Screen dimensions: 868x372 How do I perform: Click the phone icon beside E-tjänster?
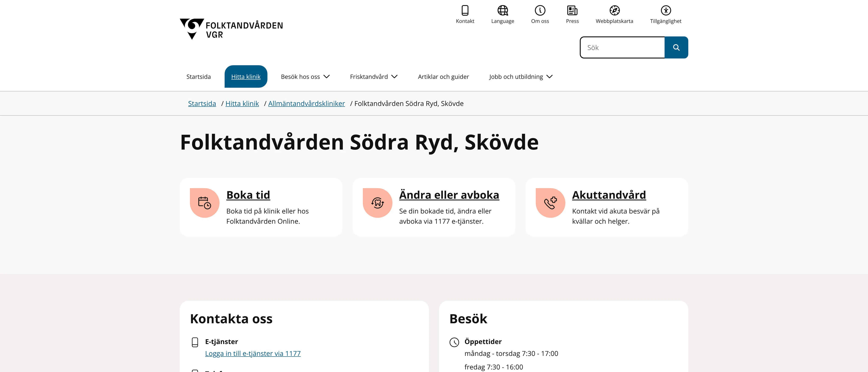coord(195,342)
